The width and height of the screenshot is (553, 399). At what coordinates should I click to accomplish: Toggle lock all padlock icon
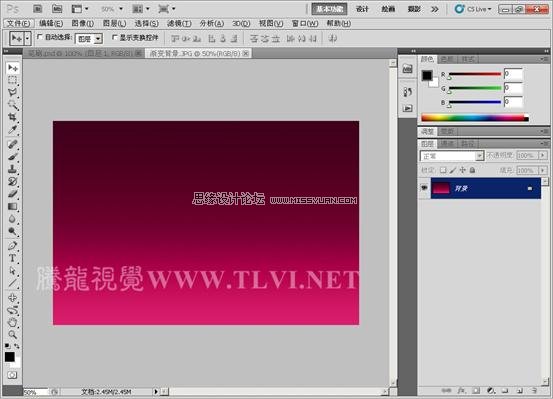tap(472, 170)
